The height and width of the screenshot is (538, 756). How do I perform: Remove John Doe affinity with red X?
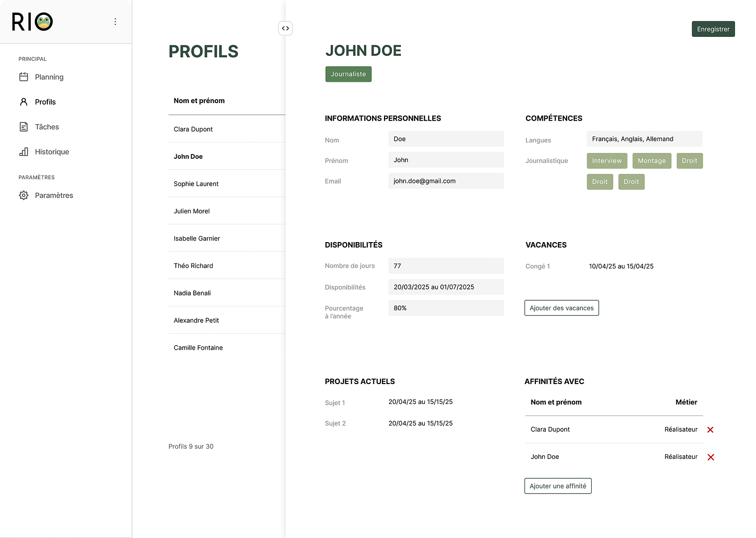[710, 457]
